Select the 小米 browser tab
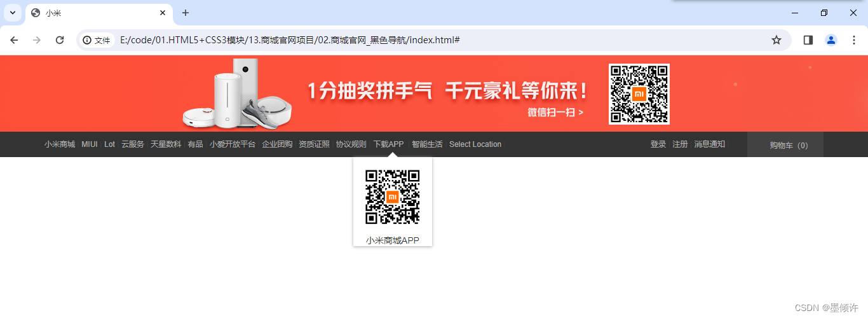Viewport: 868px width, 318px height. tap(99, 13)
